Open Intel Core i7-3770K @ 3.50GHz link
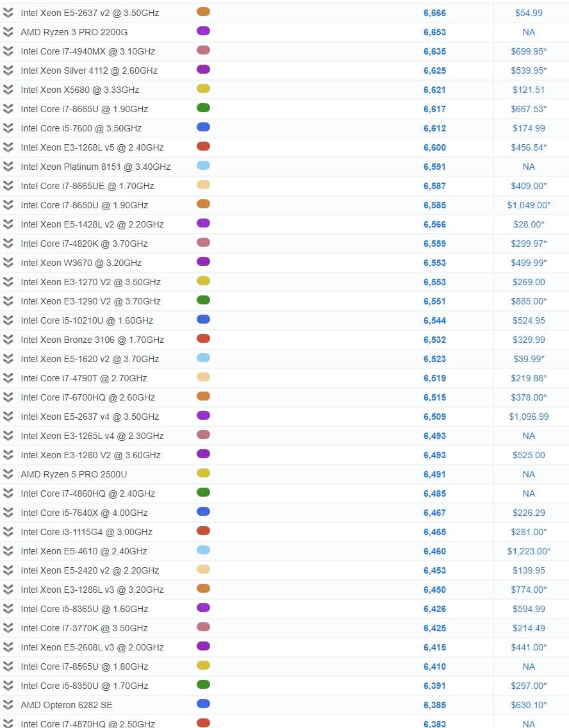Viewport: 569px width, 728px height. [84, 628]
